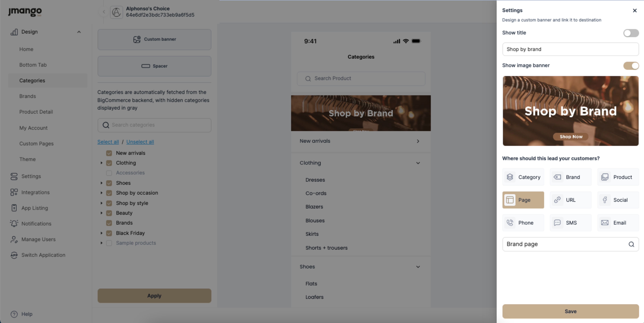Choose the Brand destination option
This screenshot has width=644, height=323.
pyautogui.click(x=571, y=177)
